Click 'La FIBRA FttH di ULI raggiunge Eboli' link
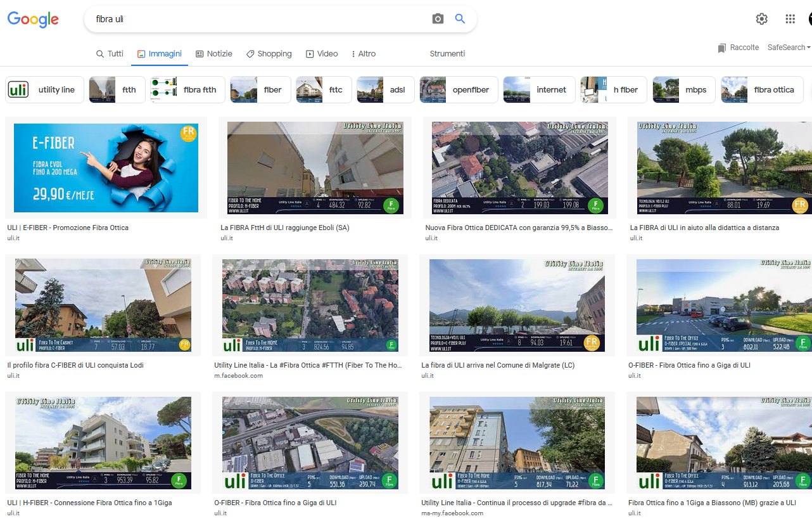The height and width of the screenshot is (521, 812). [x=284, y=228]
